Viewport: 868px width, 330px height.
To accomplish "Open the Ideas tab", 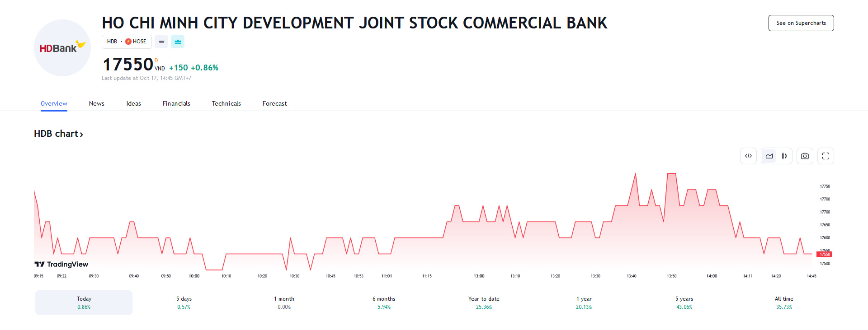I will click(x=134, y=103).
